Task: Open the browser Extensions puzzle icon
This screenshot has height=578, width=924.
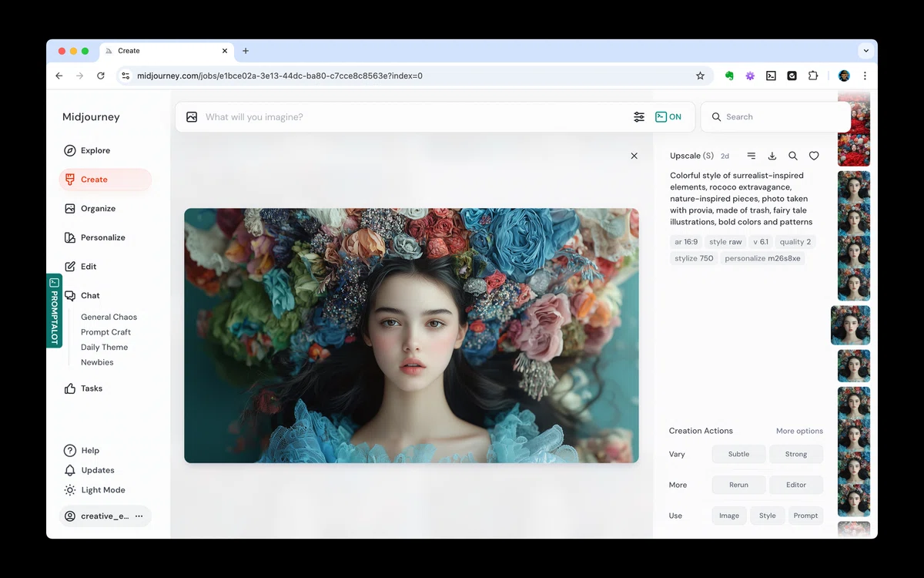Action: coord(812,76)
